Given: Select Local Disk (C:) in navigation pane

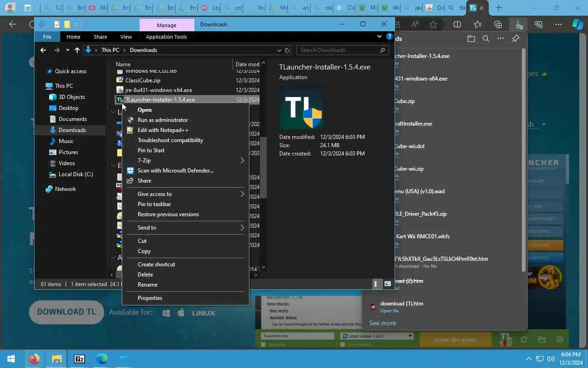Looking at the screenshot, I should point(76,174).
